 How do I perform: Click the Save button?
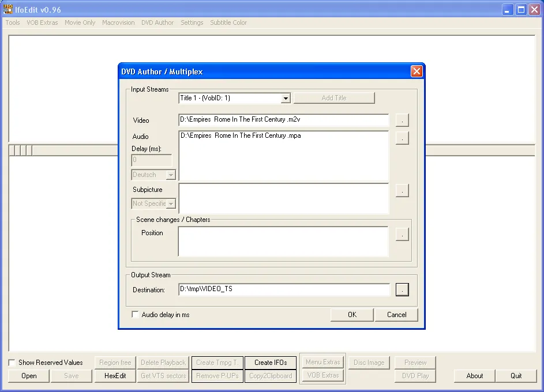[x=71, y=376]
